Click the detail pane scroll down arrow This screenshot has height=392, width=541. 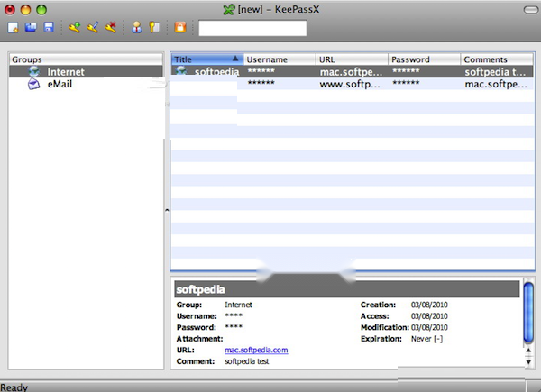[x=528, y=362]
